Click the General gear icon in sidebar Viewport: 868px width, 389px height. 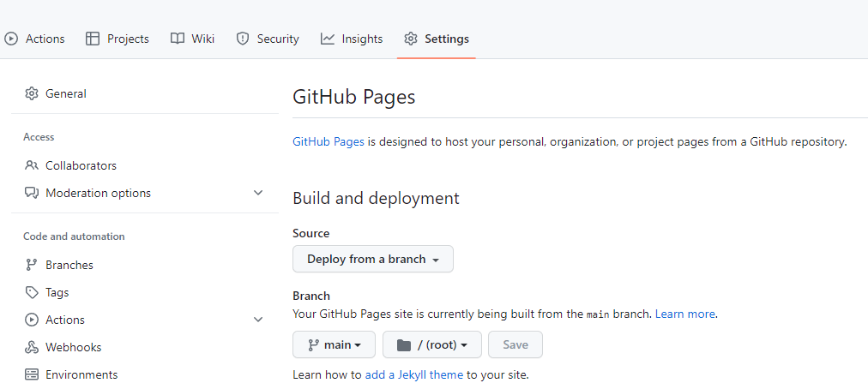pyautogui.click(x=32, y=93)
